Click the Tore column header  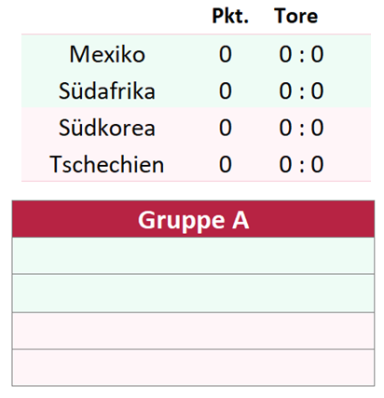tap(296, 16)
